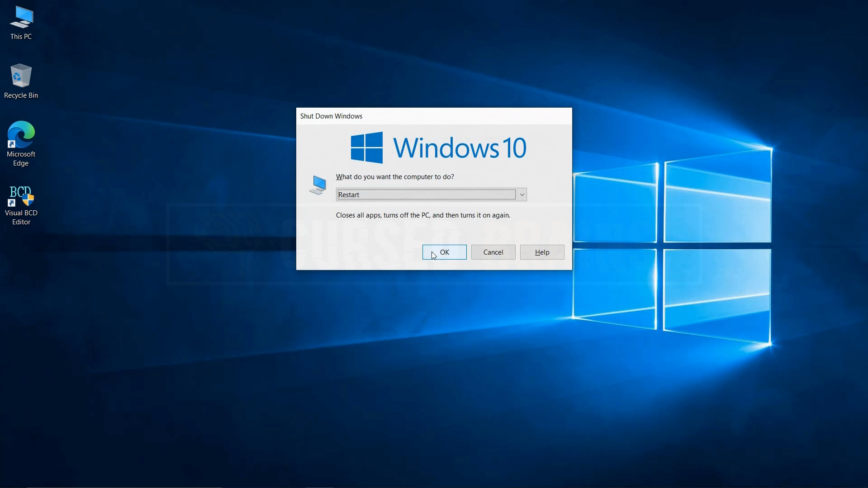
Task: Open Visual BCD Editor shortcut
Action: point(21,205)
